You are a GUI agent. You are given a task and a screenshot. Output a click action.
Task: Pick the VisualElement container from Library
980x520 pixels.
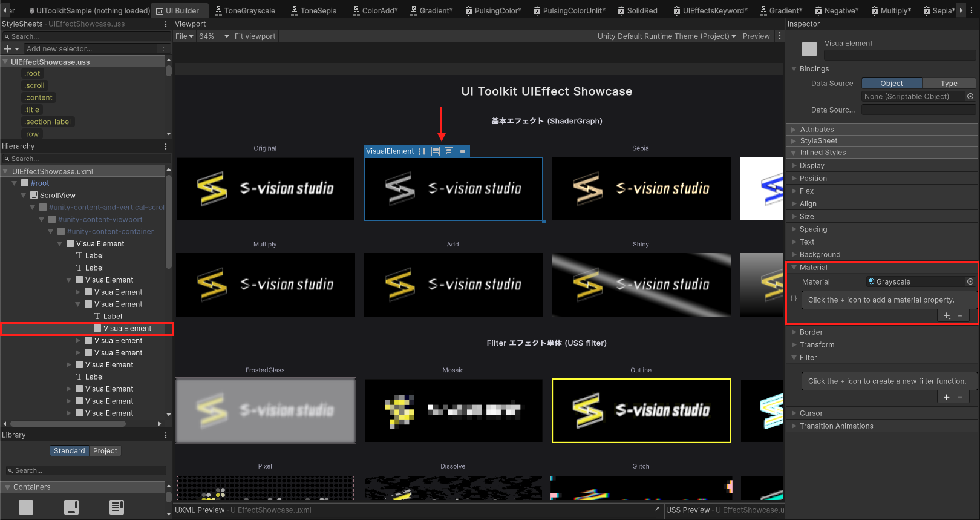point(26,507)
